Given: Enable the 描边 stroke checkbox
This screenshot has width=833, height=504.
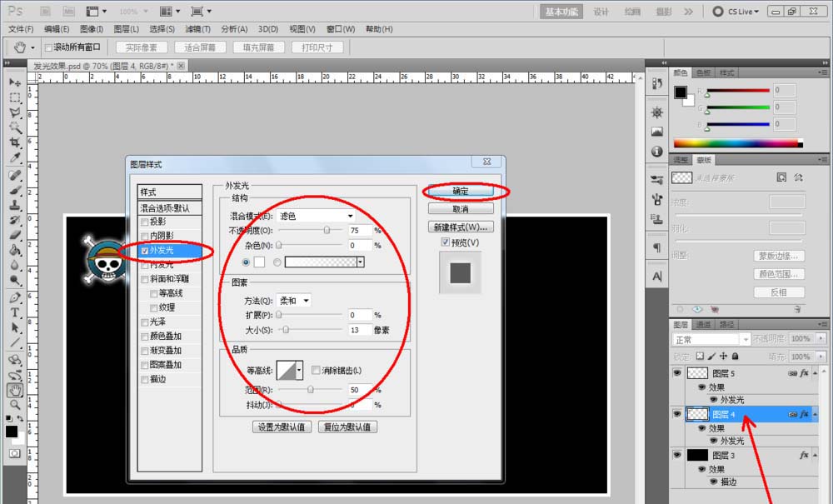Looking at the screenshot, I should coord(144,380).
